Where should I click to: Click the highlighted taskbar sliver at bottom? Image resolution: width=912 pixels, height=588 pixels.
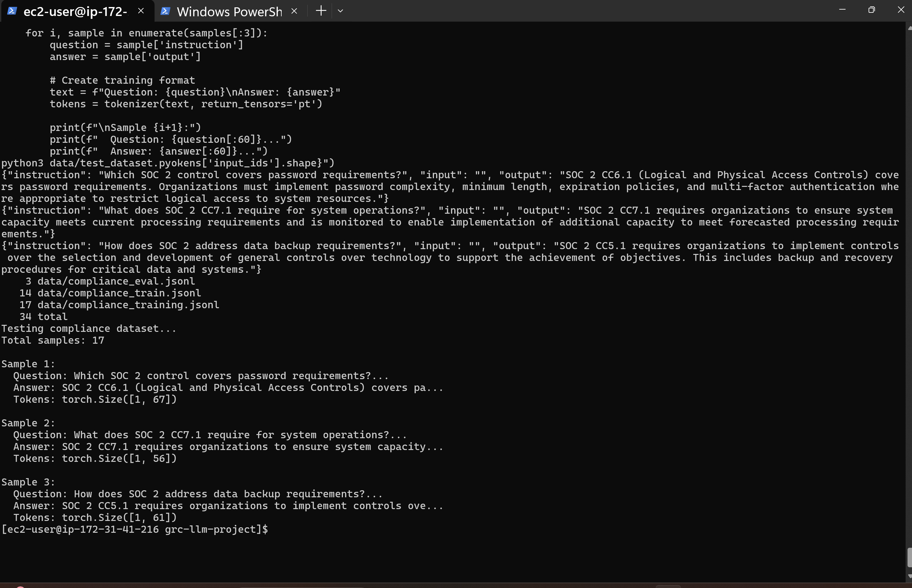pos(668,586)
